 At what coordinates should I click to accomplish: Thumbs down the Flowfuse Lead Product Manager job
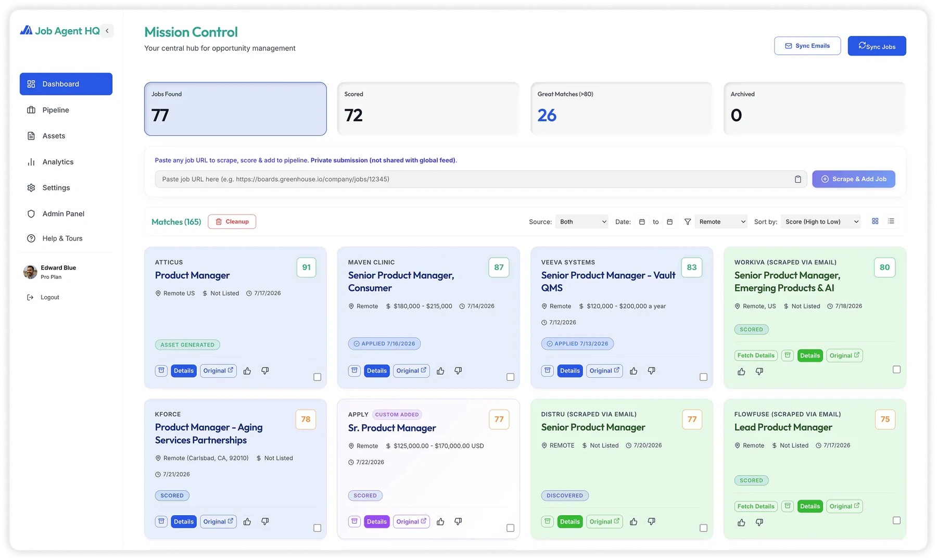(x=759, y=523)
